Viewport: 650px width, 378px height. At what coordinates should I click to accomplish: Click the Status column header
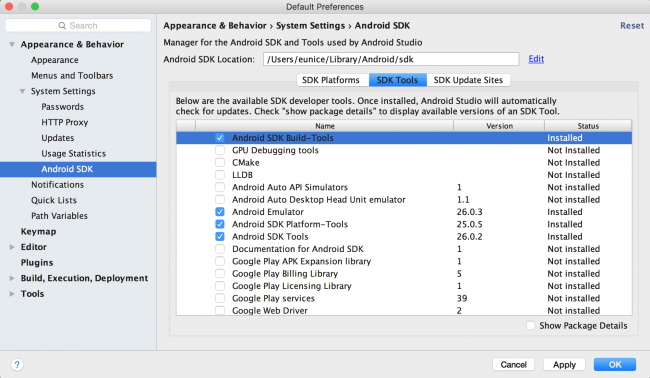[588, 126]
